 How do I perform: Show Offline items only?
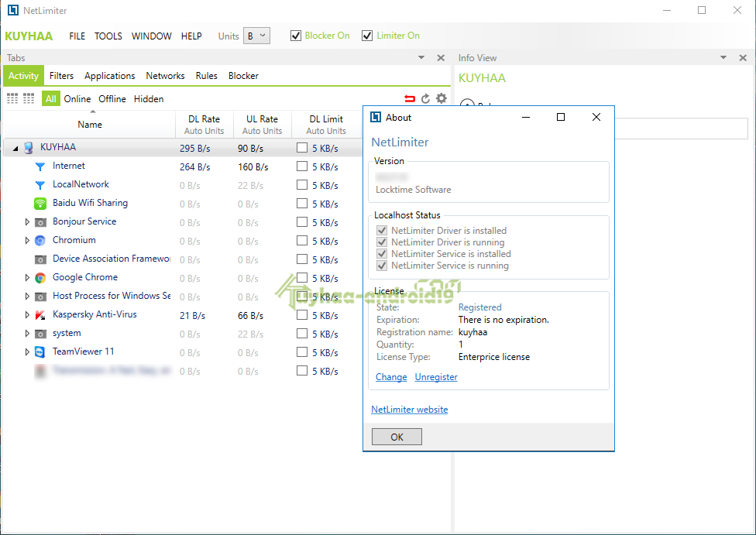coord(112,99)
